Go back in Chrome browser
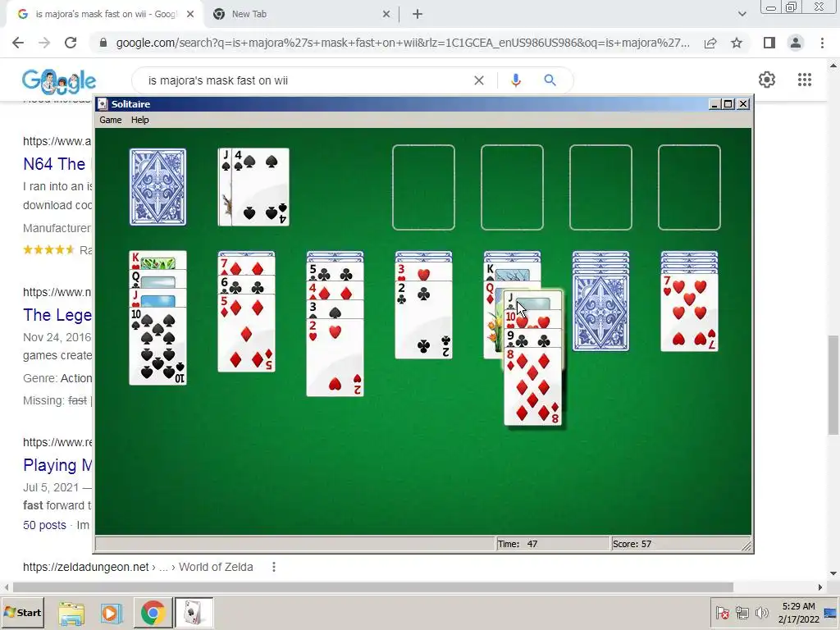This screenshot has width=840, height=630. click(x=18, y=43)
